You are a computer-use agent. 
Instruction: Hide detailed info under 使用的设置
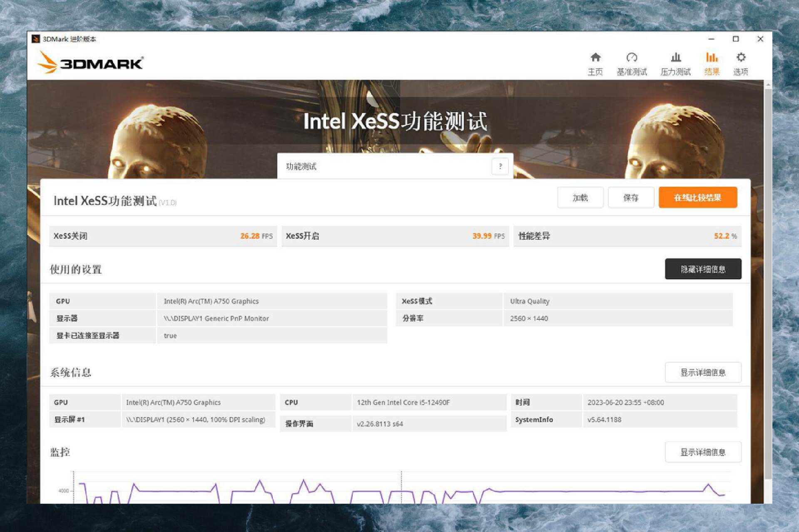(x=703, y=269)
